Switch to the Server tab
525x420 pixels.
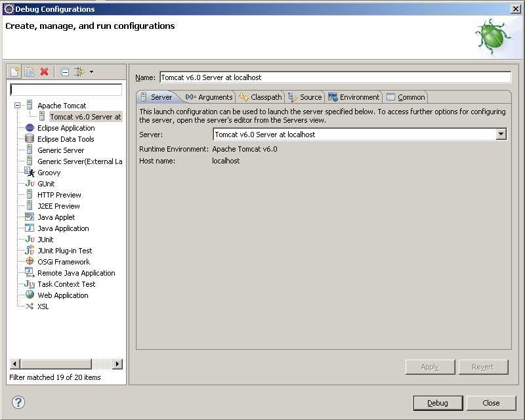(x=156, y=97)
